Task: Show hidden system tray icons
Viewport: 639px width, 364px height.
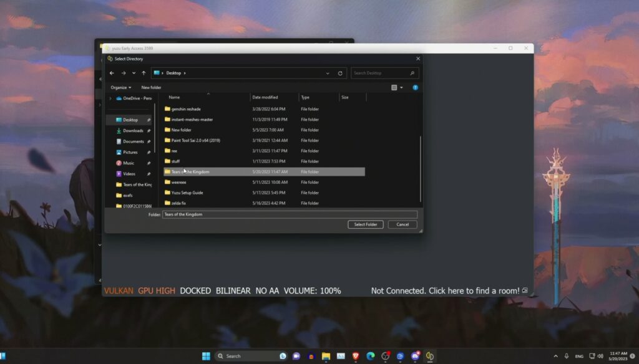Action: (x=555, y=357)
